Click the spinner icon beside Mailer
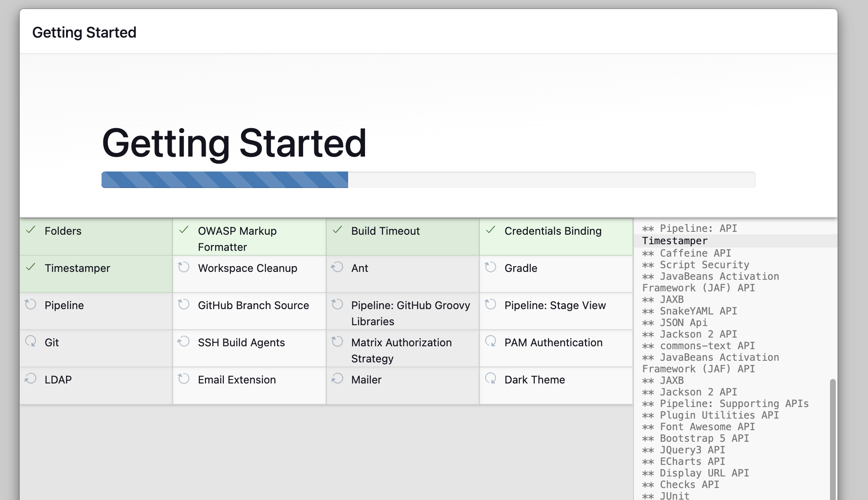868x500 pixels. [x=337, y=379]
